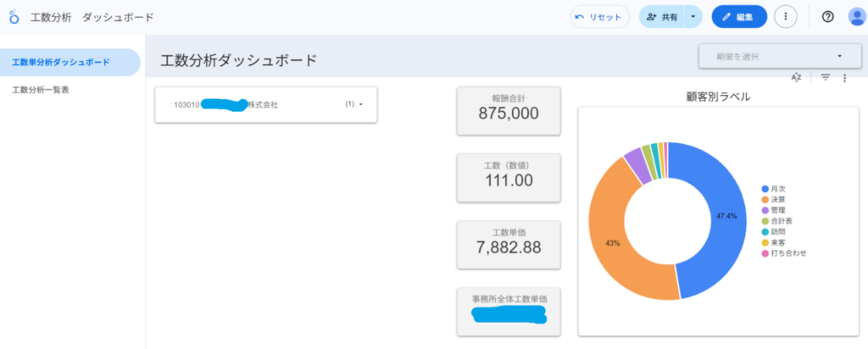Open the help question mark icon
Image resolution: width=868 pixels, height=349 pixels.
828,17
